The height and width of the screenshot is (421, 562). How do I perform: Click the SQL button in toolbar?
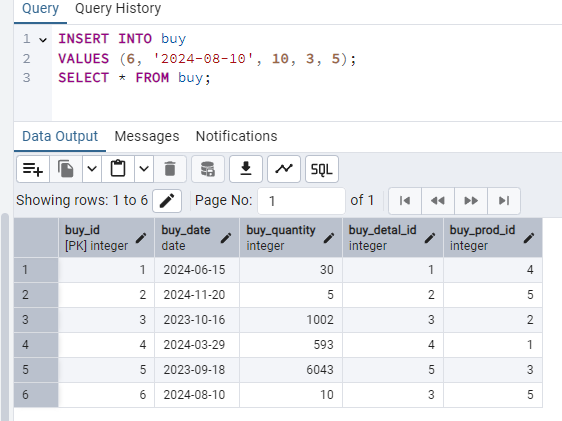322,169
